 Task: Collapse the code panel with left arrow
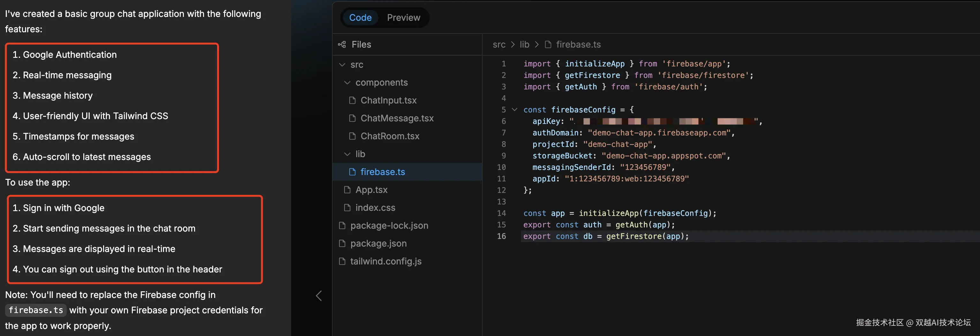pyautogui.click(x=319, y=296)
